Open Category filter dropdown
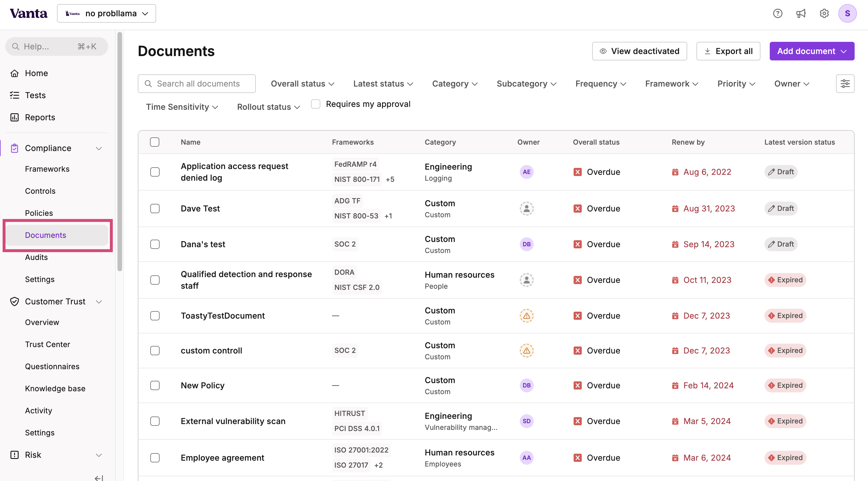The image size is (868, 481). 455,84
